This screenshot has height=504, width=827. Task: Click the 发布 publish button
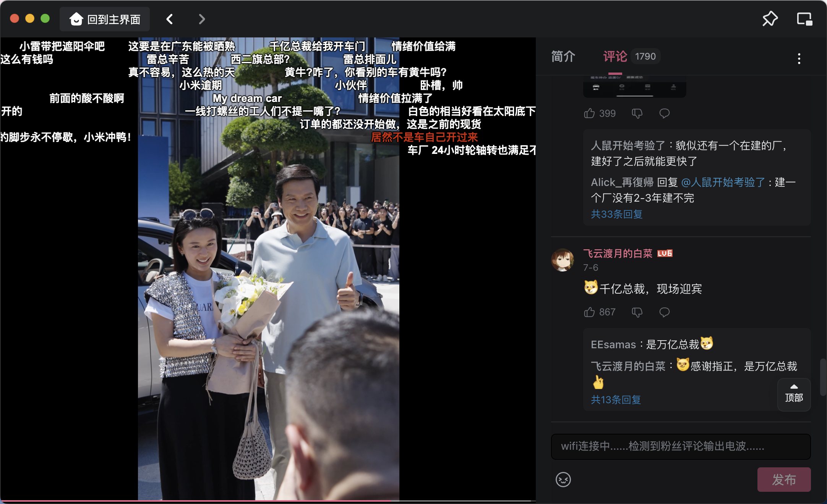click(x=784, y=480)
